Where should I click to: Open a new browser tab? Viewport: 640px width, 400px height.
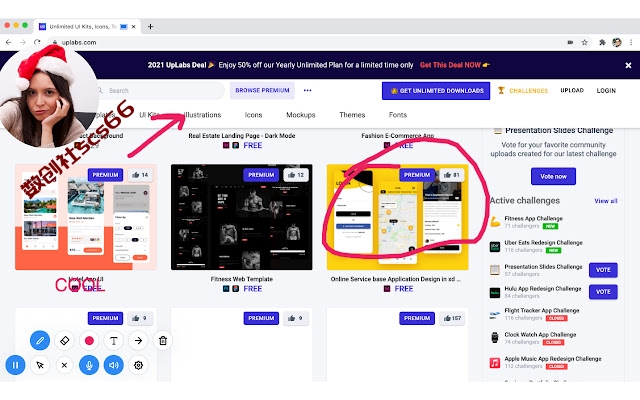pyautogui.click(x=150, y=27)
